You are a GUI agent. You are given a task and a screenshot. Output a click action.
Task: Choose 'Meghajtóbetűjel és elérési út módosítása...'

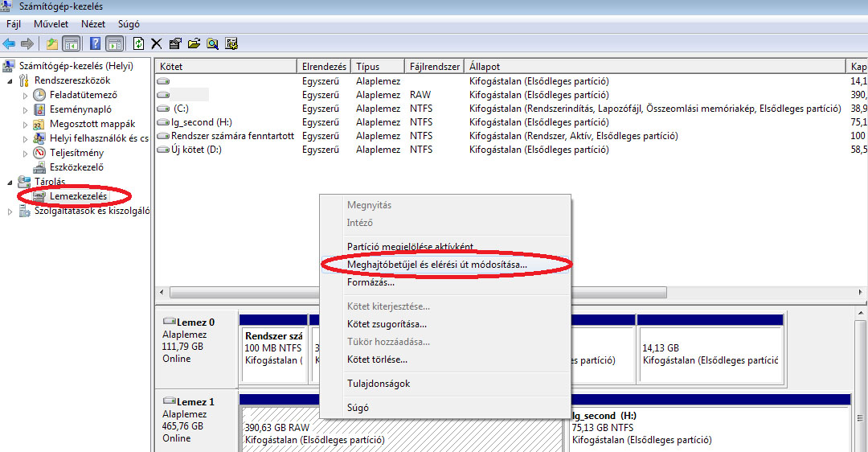[437, 264]
